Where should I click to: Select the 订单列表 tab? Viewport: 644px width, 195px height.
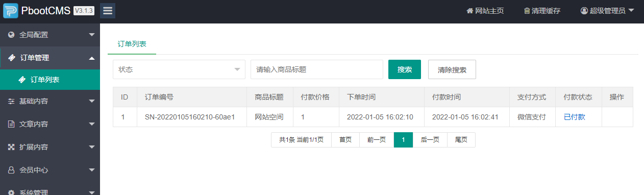pyautogui.click(x=132, y=44)
